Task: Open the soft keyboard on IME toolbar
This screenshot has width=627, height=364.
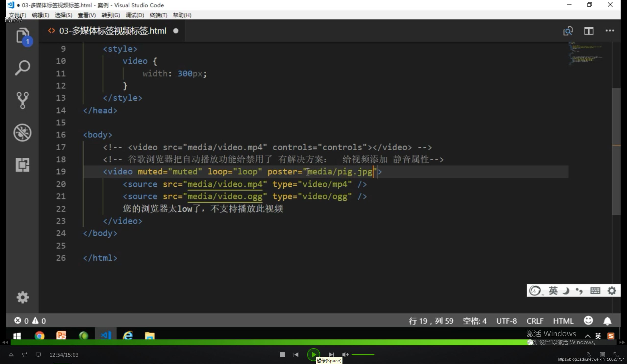Action: [595, 290]
